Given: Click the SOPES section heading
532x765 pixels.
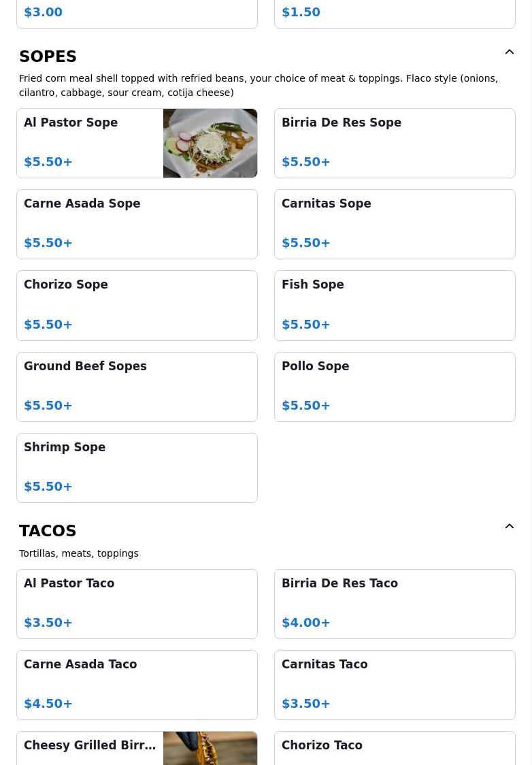Looking at the screenshot, I should coord(48,56).
